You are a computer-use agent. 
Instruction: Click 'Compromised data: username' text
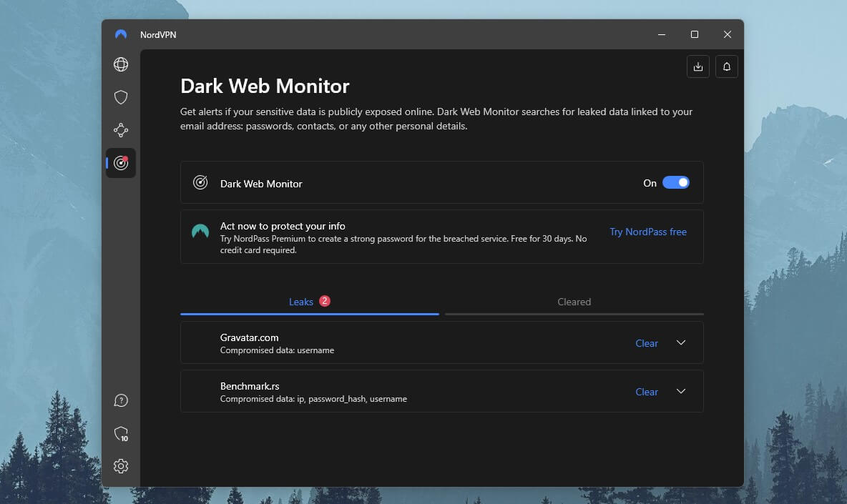tap(277, 350)
